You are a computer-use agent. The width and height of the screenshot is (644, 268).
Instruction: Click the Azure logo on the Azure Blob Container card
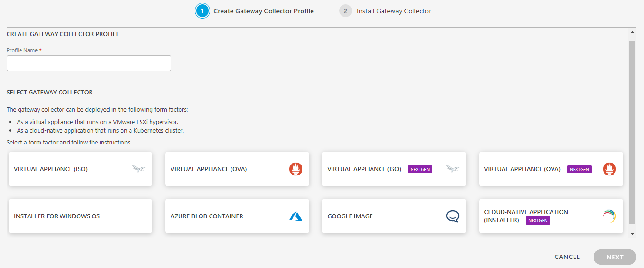click(296, 216)
